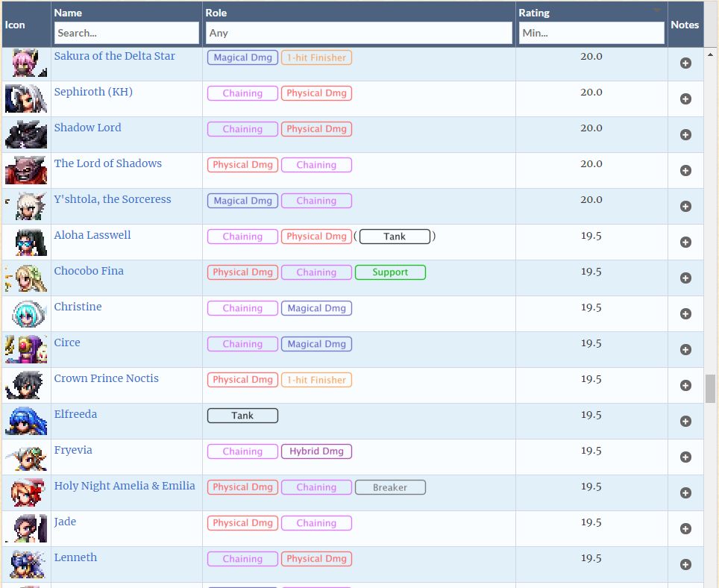The image size is (719, 588).
Task: Open notes plus icon for Jade
Action: [x=685, y=528]
